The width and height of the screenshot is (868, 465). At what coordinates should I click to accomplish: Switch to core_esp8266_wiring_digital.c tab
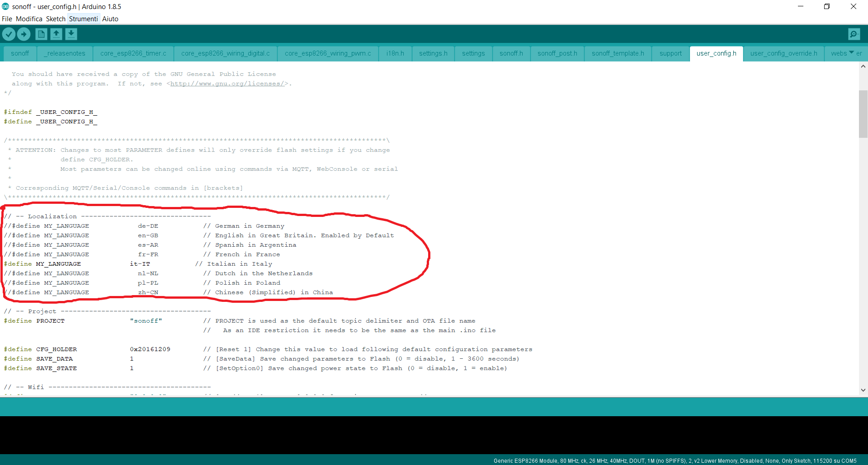click(x=226, y=53)
